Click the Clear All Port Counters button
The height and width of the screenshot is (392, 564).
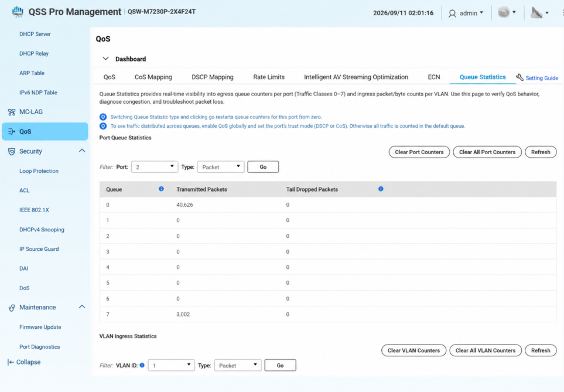coord(487,152)
